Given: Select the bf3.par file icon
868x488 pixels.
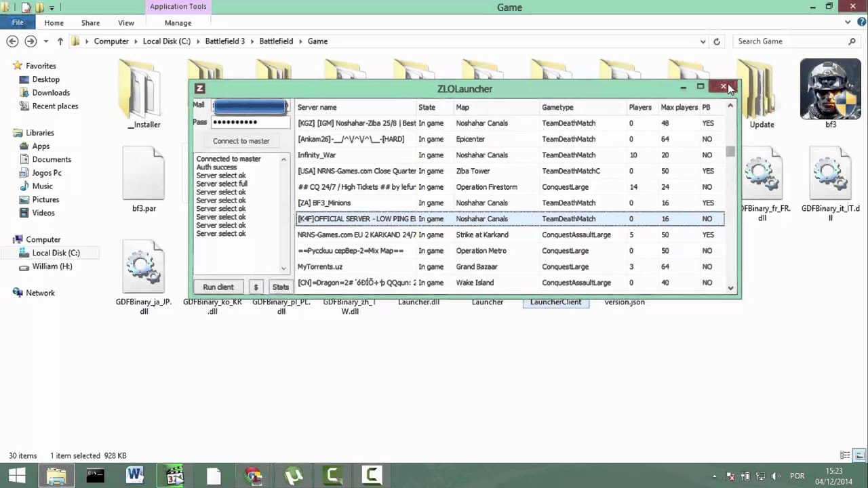Looking at the screenshot, I should tap(144, 174).
